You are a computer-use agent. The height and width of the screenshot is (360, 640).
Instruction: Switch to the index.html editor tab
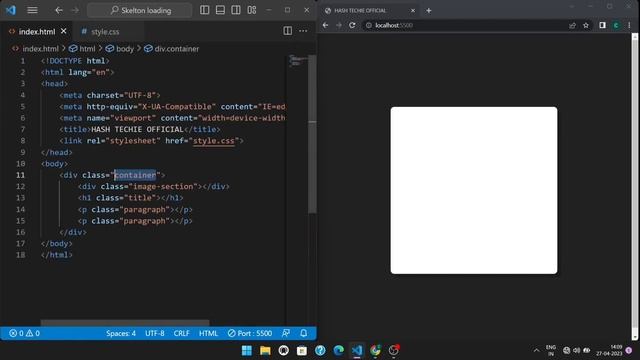[37, 31]
